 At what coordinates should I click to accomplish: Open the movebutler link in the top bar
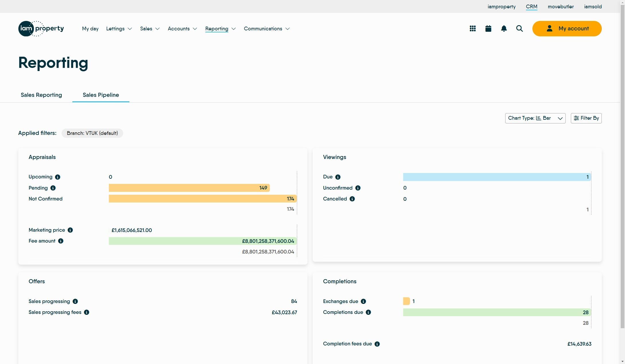[561, 7]
